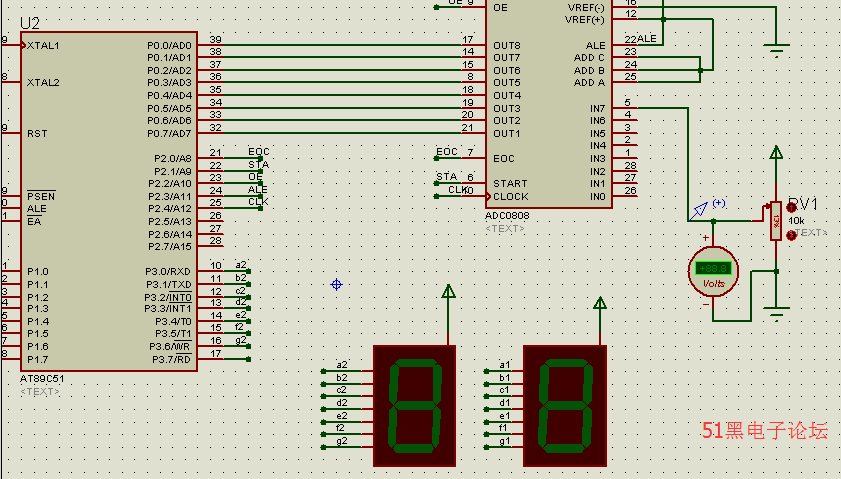Select the RV1 potentiometer body
The height and width of the screenshot is (479, 841).
[776, 221]
